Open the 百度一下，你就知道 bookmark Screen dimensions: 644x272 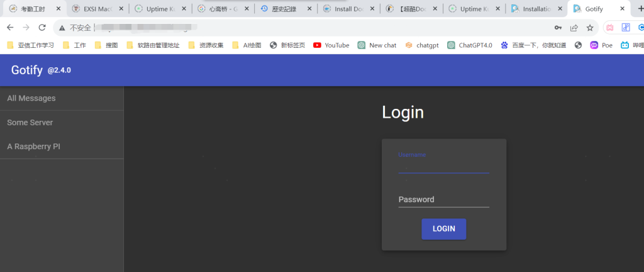click(533, 45)
